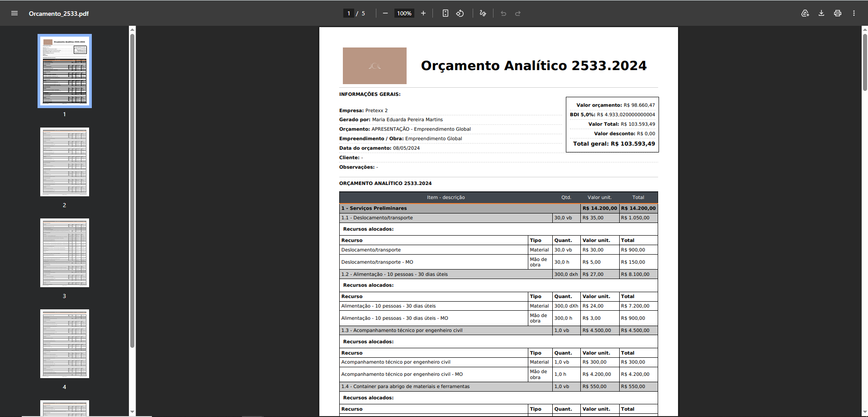Click the Deslocamento/transporte - MO resource row
This screenshot has width=868, height=417.
(498, 262)
